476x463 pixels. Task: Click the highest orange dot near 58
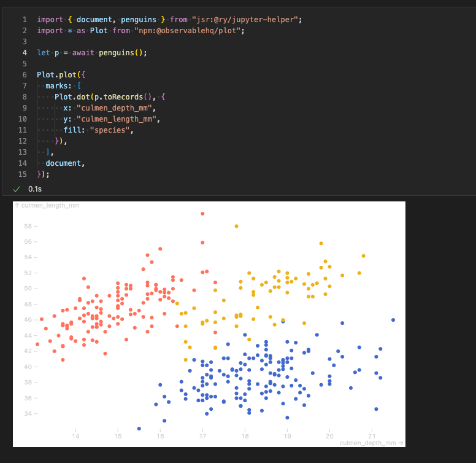(x=236, y=226)
